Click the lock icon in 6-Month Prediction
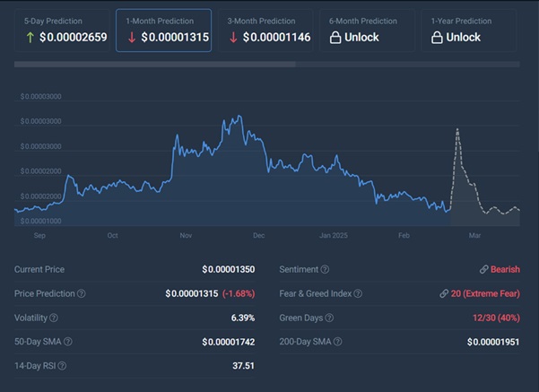 335,38
